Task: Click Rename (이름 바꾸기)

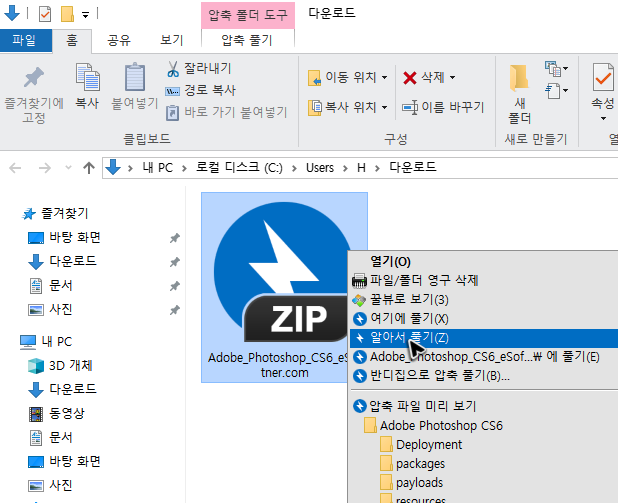Action: click(443, 107)
